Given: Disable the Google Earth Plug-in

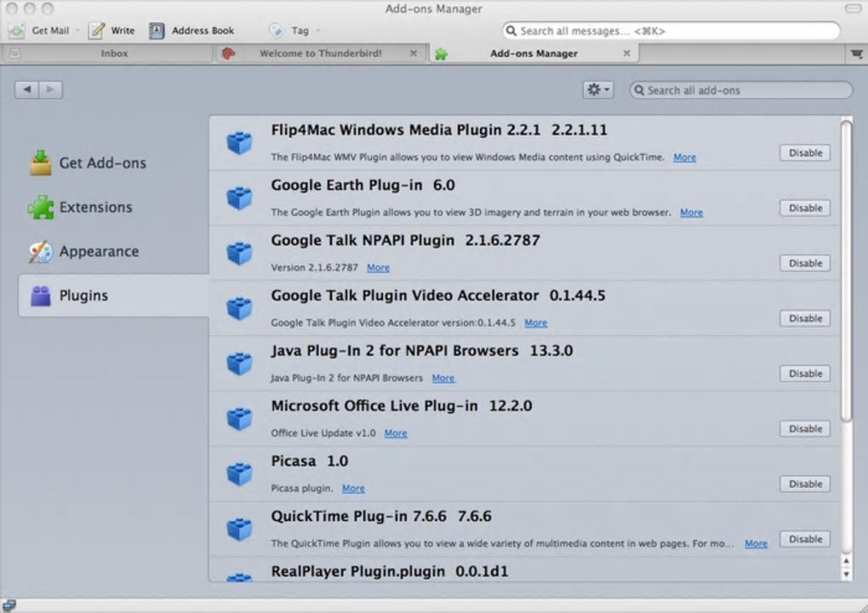Looking at the screenshot, I should (804, 208).
